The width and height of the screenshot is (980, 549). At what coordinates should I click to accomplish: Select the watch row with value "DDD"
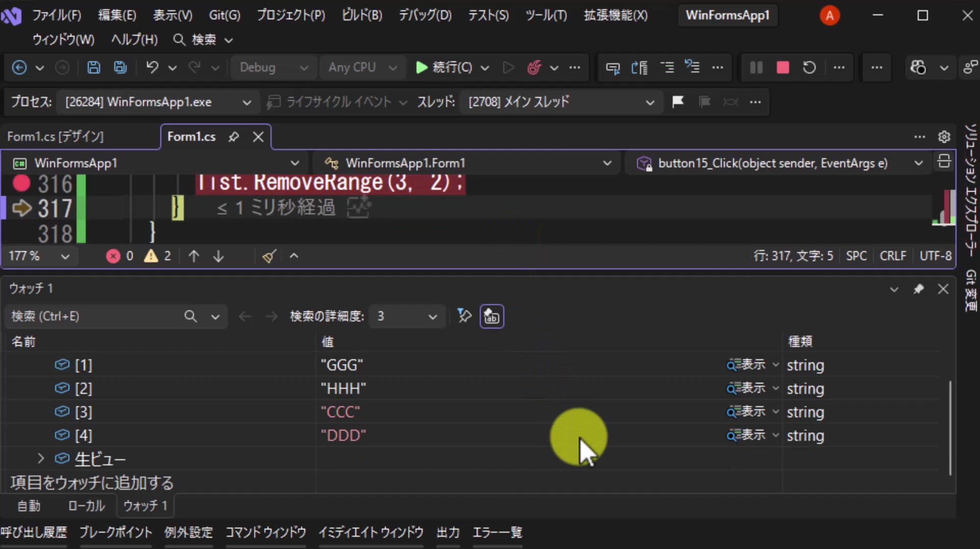tap(472, 436)
